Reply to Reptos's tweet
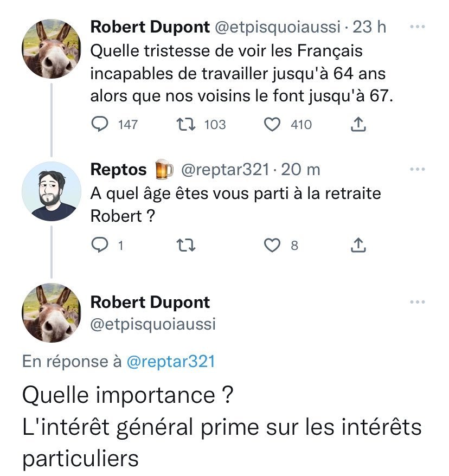The image size is (449, 476). pos(100,246)
